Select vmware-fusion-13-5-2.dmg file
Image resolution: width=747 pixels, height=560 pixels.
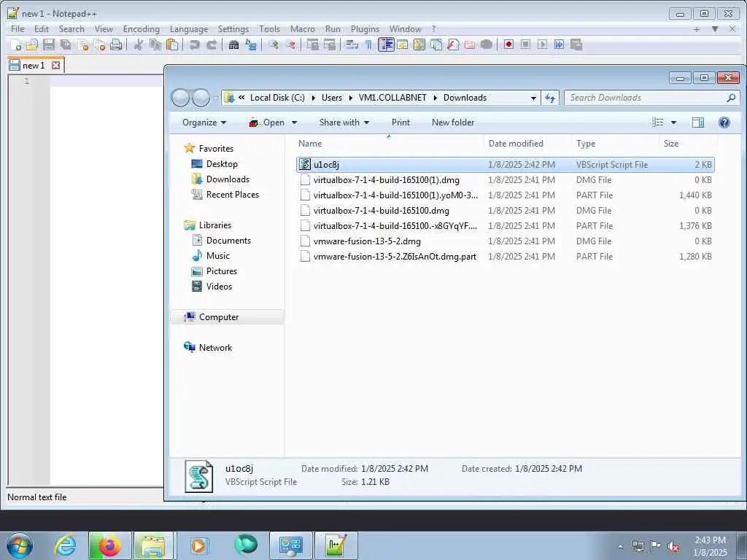click(505, 241)
